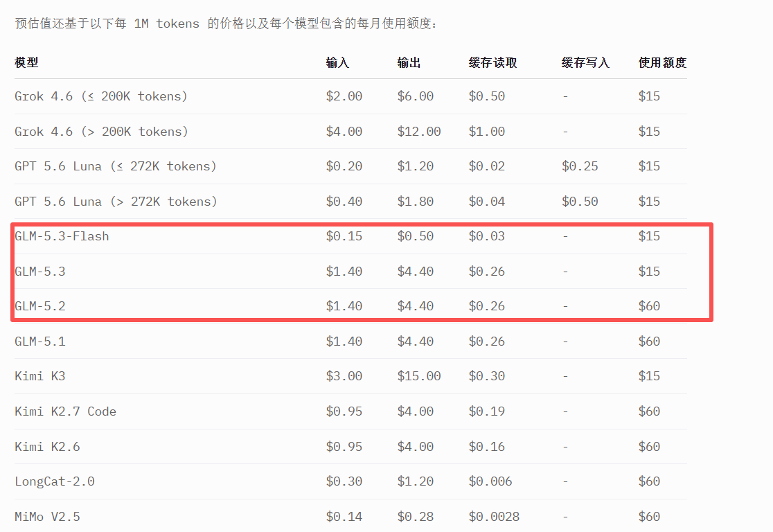Click $0.14 input price for MiMo V2.5

click(x=344, y=517)
